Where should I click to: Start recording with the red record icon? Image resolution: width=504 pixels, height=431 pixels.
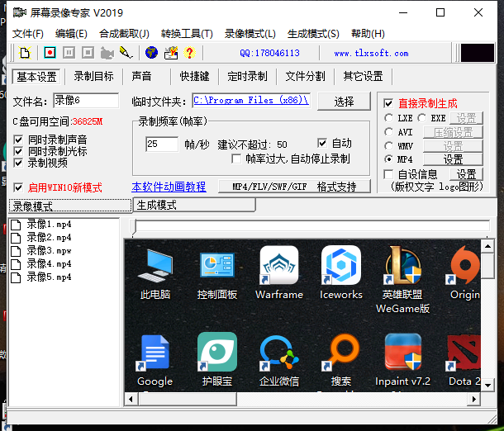tap(50, 53)
